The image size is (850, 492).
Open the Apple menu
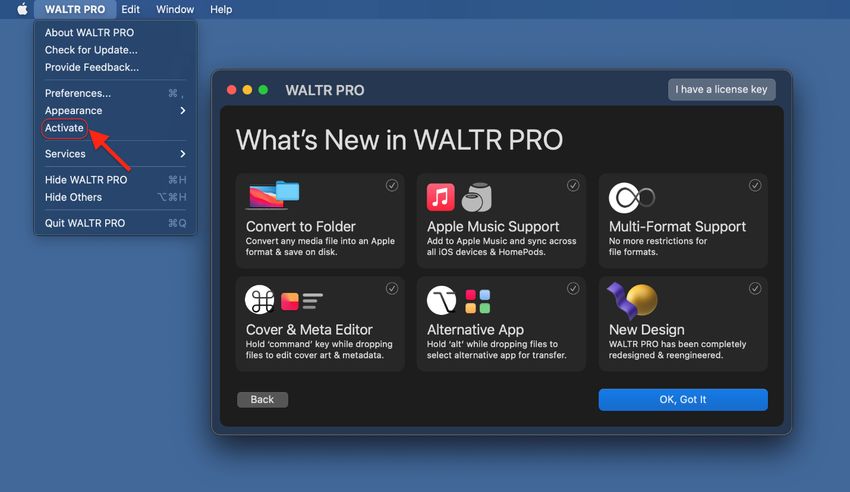pos(22,9)
